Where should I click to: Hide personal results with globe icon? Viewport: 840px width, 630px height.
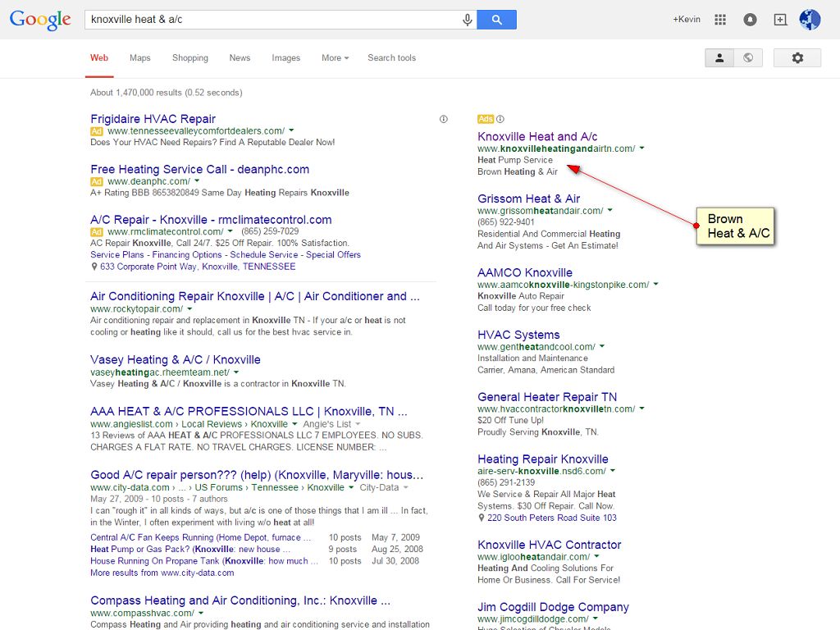(x=748, y=58)
